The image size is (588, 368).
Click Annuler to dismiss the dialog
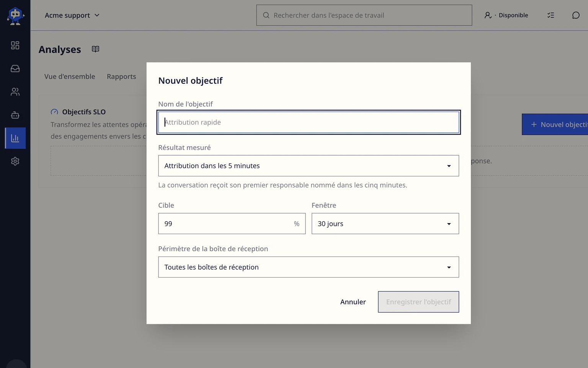(353, 302)
